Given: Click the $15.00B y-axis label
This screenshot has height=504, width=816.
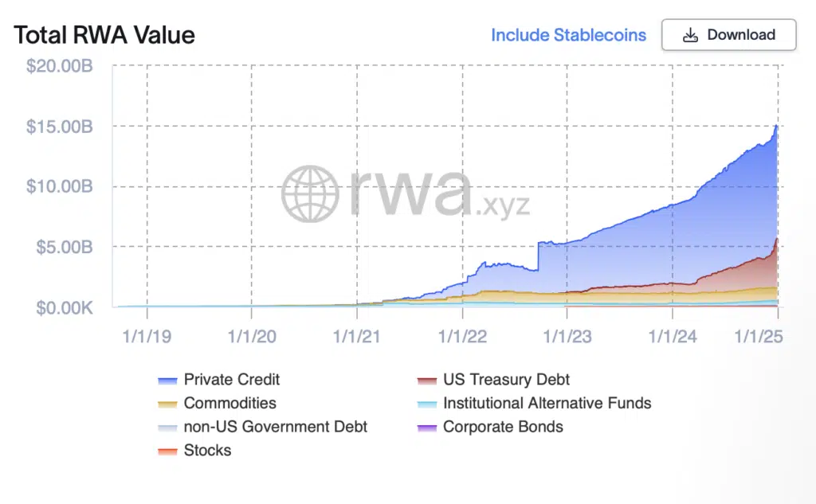Looking at the screenshot, I should 60,127.
